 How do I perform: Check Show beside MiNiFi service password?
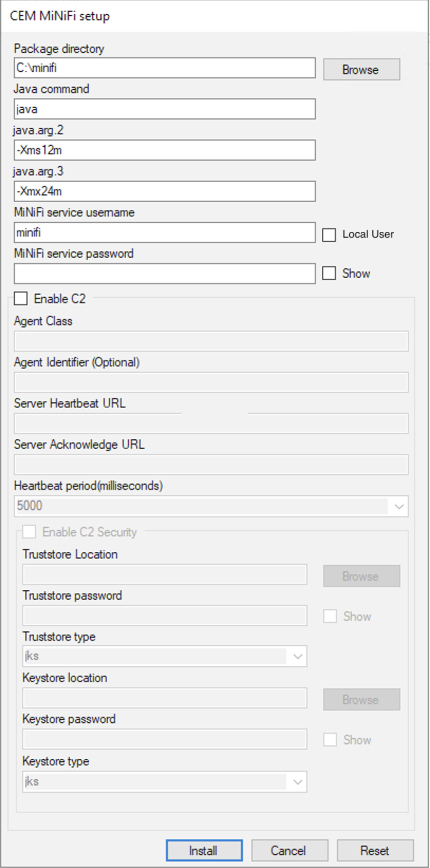pos(329,273)
